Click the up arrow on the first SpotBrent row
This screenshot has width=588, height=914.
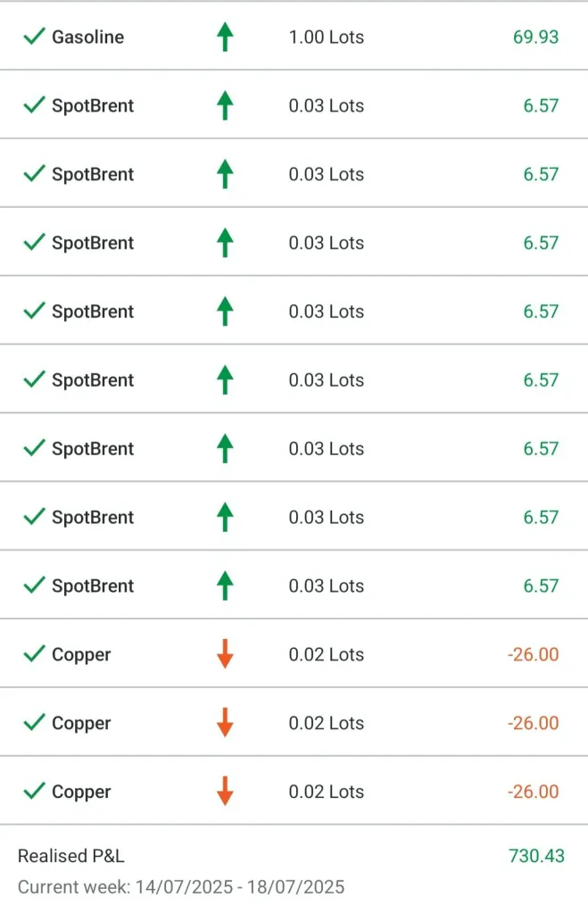pos(225,106)
